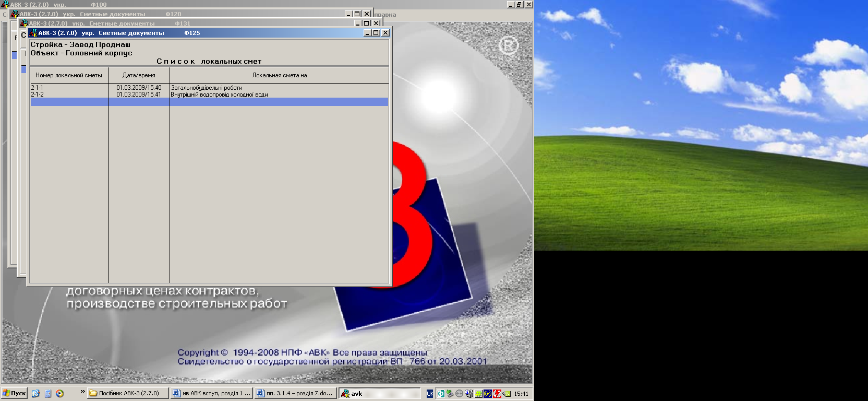Click the blue info speaker tray icon
This screenshot has width=868, height=401.
(469, 394)
